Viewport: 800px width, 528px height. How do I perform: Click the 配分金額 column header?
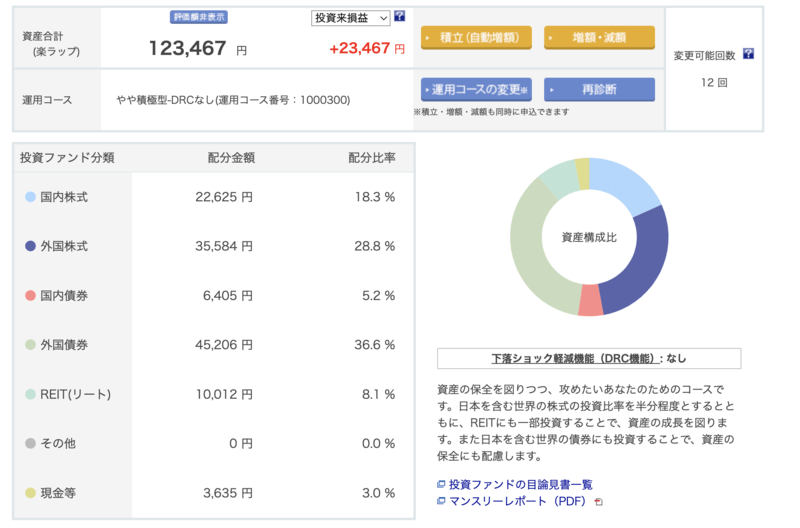point(231,158)
